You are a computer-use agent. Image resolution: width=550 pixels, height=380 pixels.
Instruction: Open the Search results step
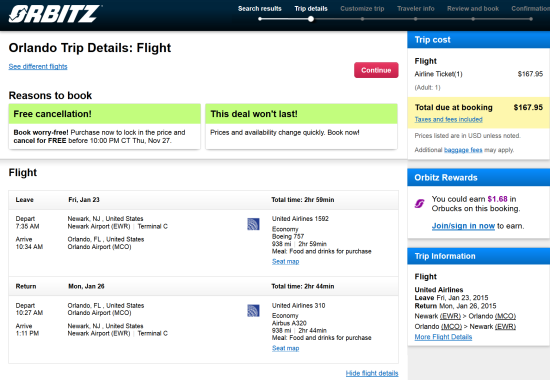click(260, 8)
